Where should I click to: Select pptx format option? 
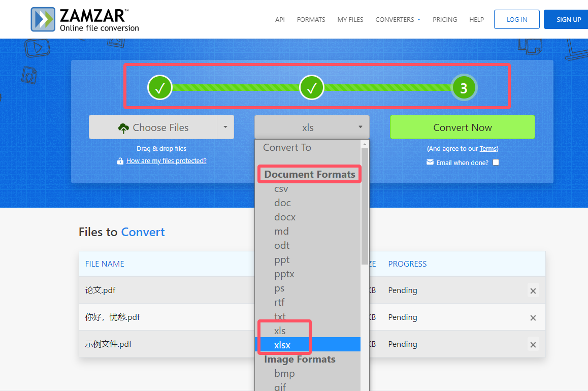click(308, 274)
